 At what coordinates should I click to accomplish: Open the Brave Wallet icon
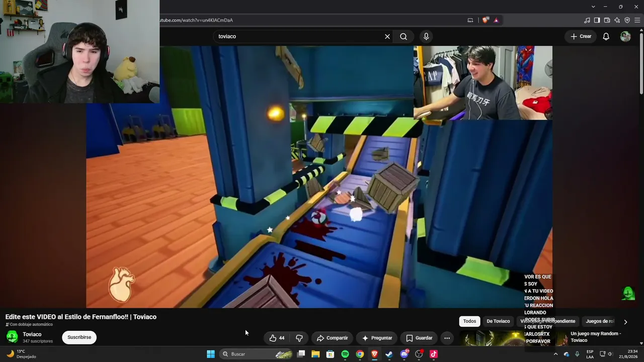coord(607,20)
